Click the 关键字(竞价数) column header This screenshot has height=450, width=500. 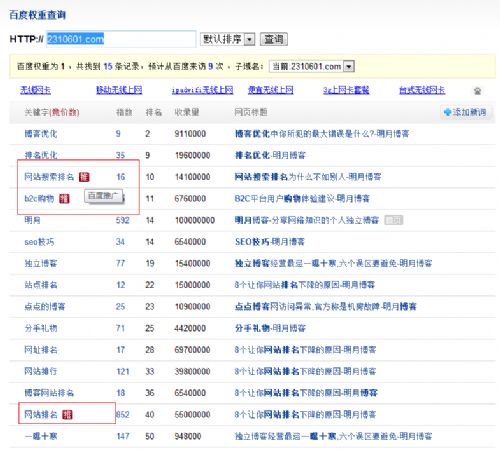(52, 112)
